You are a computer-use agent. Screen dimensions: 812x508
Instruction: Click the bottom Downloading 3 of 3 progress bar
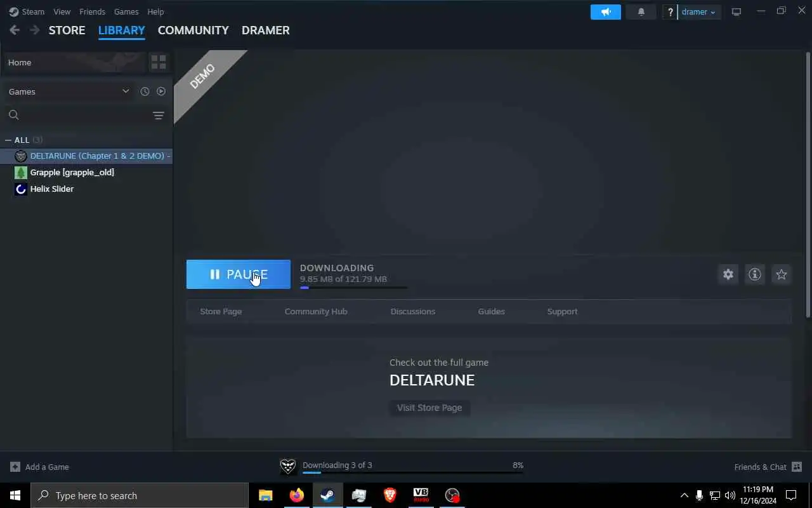tap(413, 473)
